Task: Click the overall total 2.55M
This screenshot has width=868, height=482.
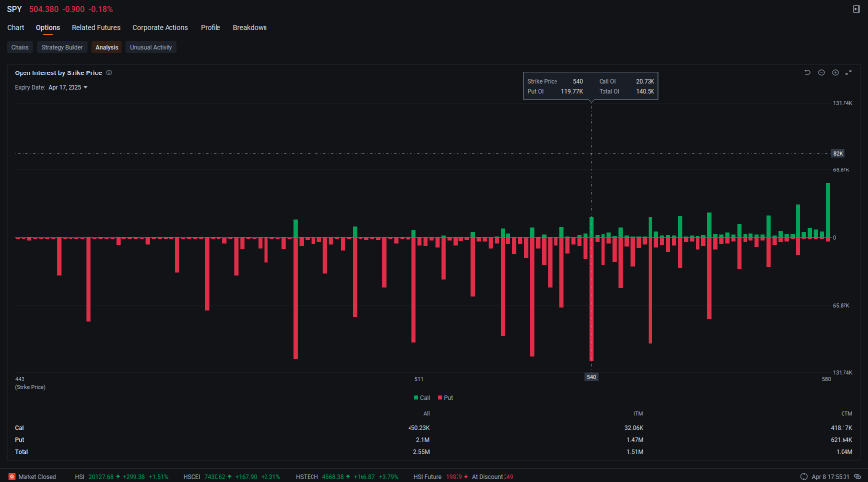Action: (x=421, y=451)
